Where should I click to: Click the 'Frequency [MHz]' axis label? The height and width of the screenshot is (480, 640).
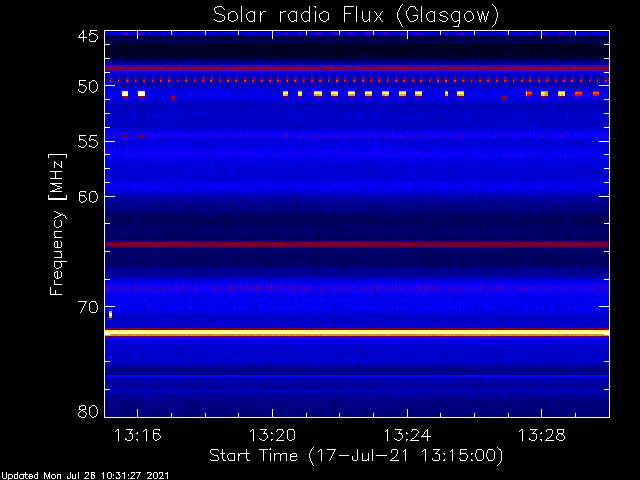59,223
